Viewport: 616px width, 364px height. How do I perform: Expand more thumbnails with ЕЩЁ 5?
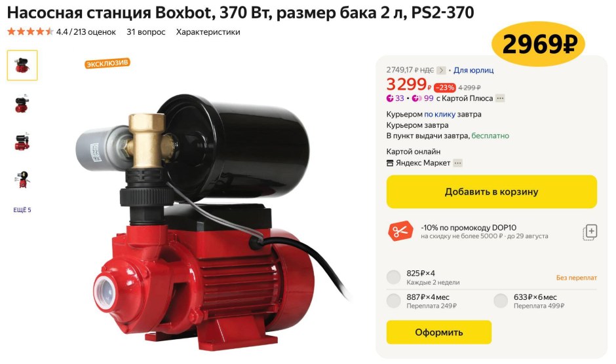tap(22, 210)
